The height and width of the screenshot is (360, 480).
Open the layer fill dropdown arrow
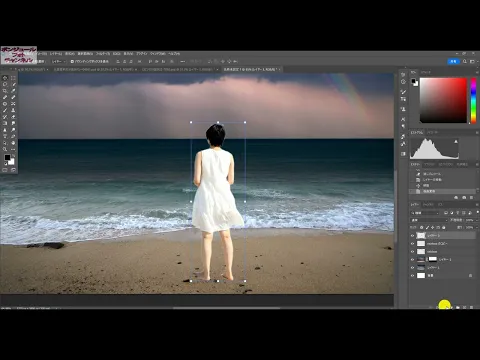pos(477,227)
